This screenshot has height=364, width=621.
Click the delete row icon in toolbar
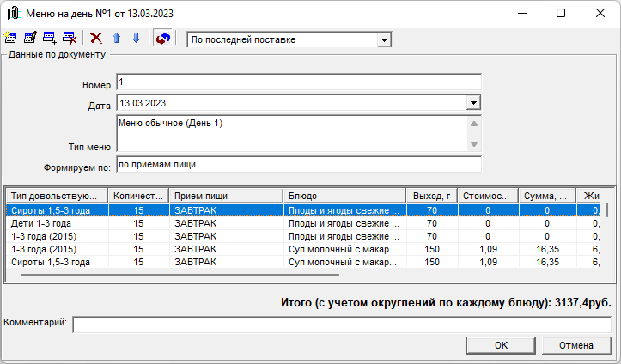tap(70, 39)
